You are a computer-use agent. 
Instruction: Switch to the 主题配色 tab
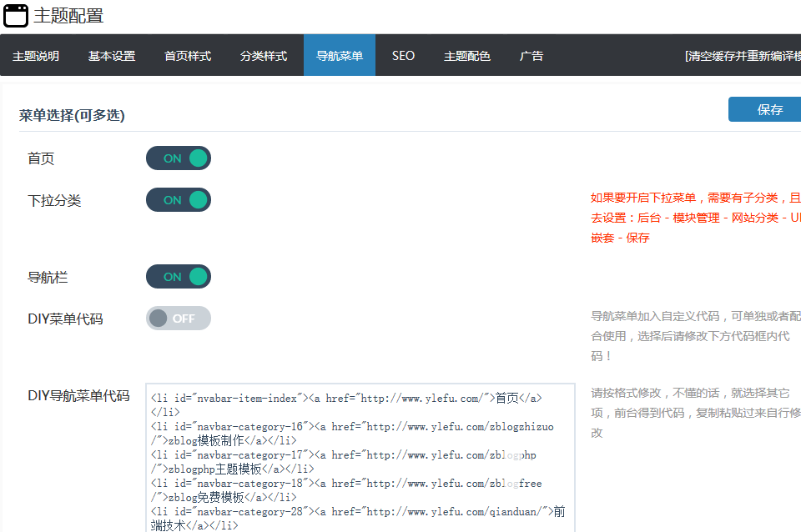(467, 56)
